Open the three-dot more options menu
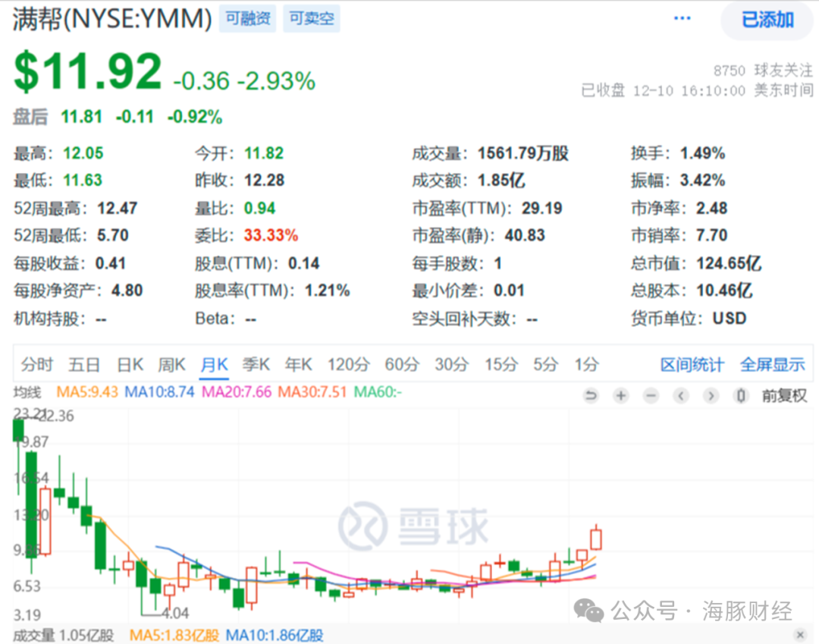The width and height of the screenshot is (819, 644). click(x=682, y=19)
